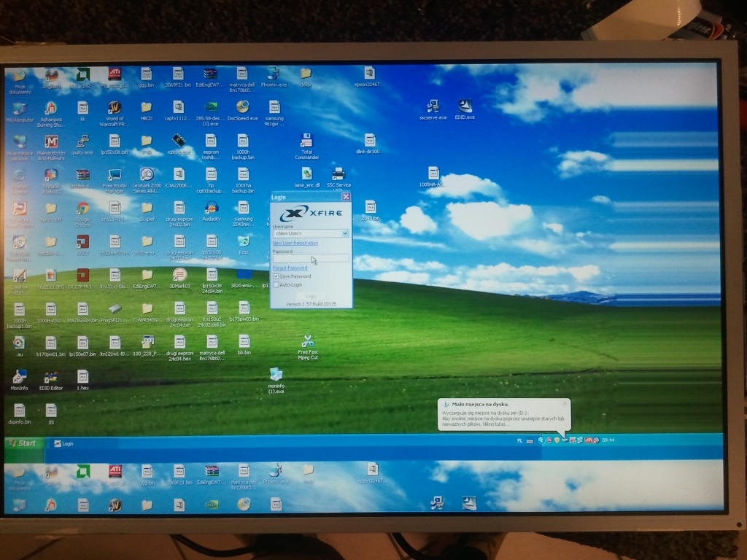Select the xprog.exe chip icon
The image size is (747, 560).
pyautogui.click(x=179, y=145)
